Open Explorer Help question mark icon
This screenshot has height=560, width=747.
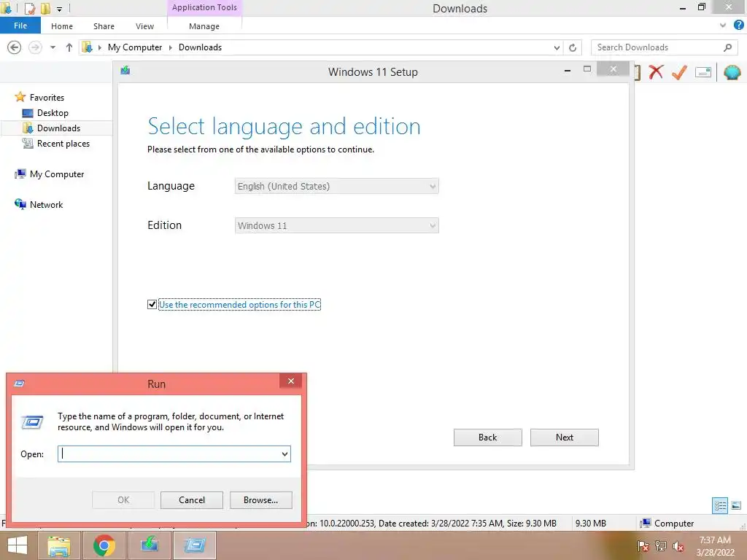pyautogui.click(x=739, y=26)
